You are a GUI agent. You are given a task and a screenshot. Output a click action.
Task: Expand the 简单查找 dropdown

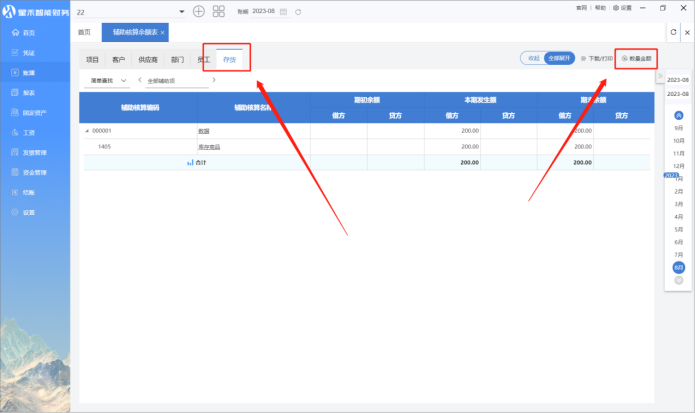tap(107, 80)
